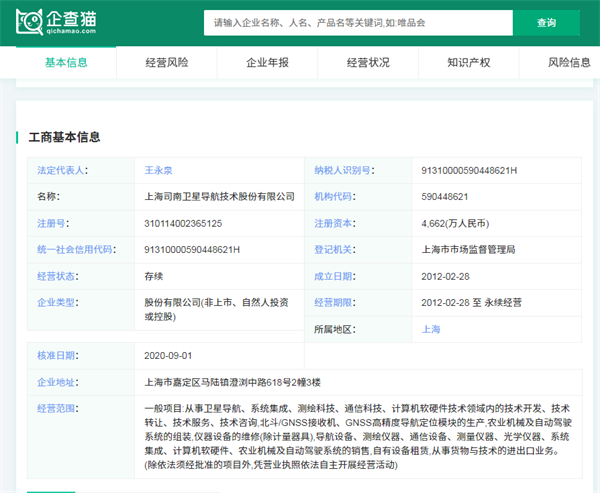600x493 pixels.
Task: Click the company name 上海司南卫星导航技术股份有限公司
Action: pos(220,197)
